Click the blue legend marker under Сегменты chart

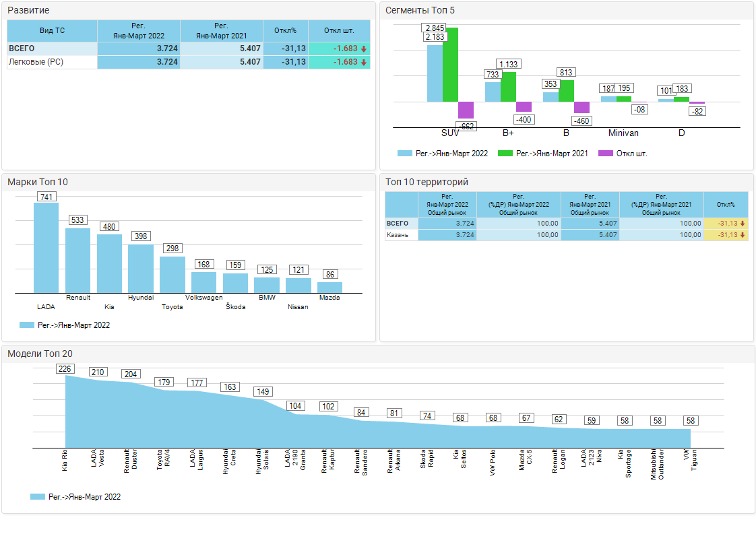pyautogui.click(x=405, y=154)
